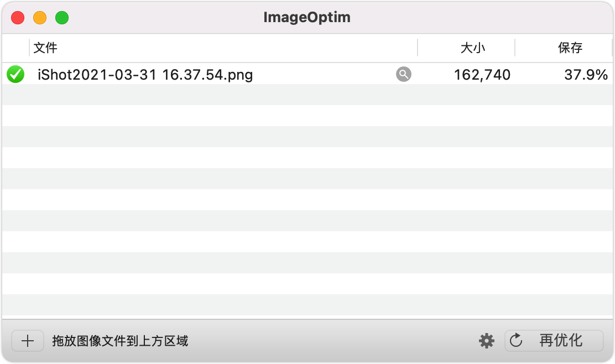Close the ImageOptim window
This screenshot has width=615, height=364.
[x=18, y=18]
